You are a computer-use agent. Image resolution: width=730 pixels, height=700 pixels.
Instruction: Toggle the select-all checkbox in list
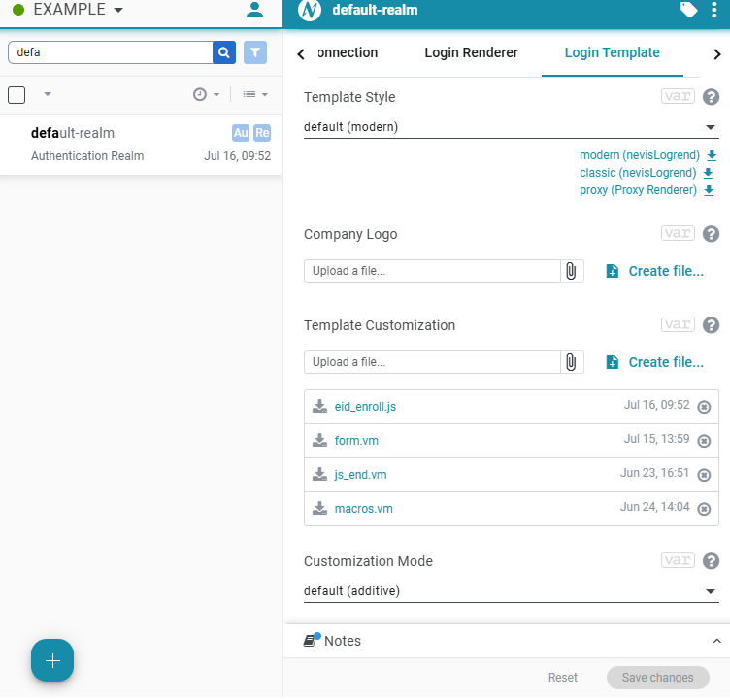[x=17, y=94]
